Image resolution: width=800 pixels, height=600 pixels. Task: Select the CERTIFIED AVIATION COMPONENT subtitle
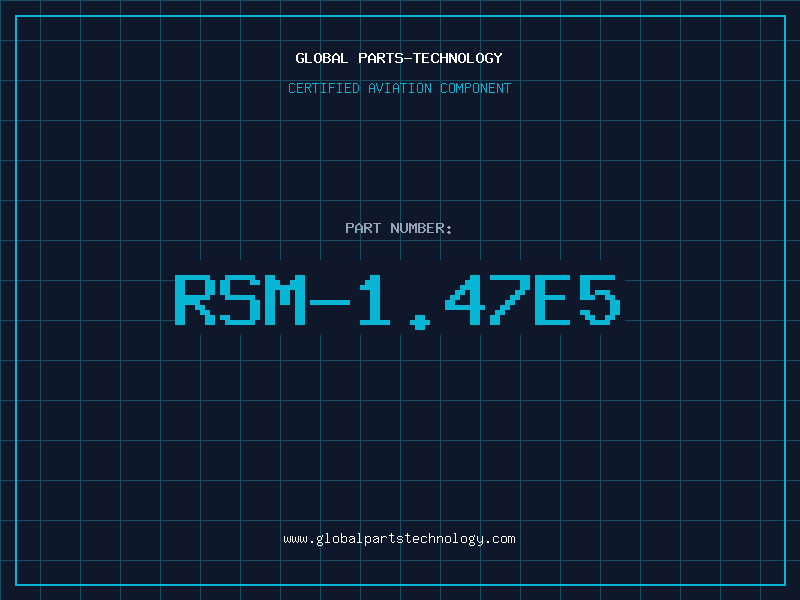pyautogui.click(x=399, y=88)
